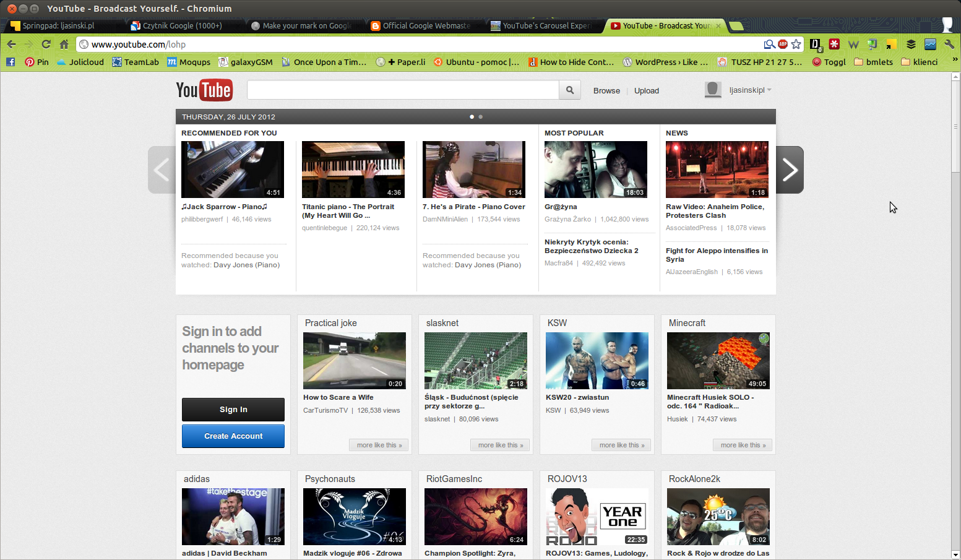
Task: Click in the YouTube search field
Action: [x=403, y=90]
